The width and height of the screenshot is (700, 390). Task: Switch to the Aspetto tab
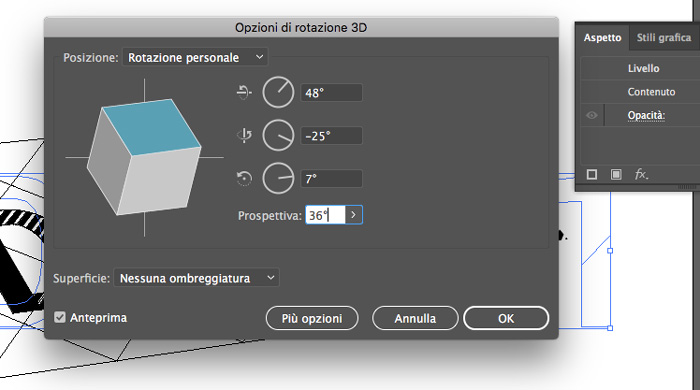pyautogui.click(x=602, y=37)
